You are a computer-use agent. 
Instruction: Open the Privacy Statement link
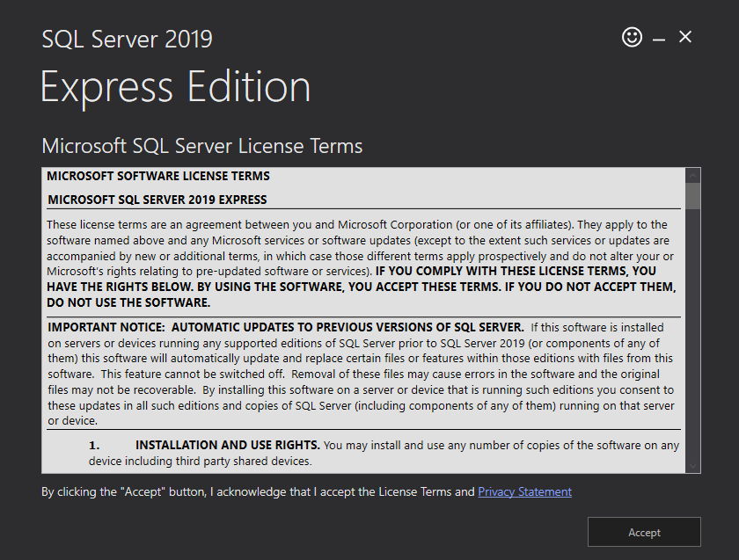[x=524, y=491]
